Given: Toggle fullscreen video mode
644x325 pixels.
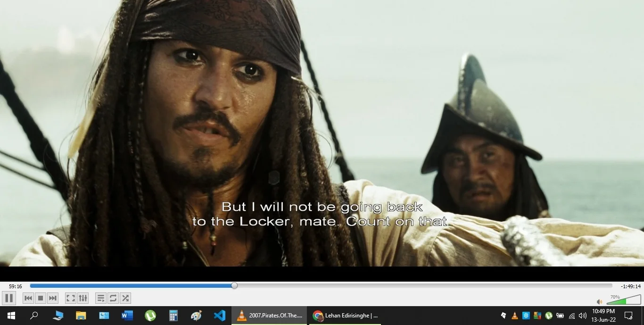Looking at the screenshot, I should coord(70,298).
